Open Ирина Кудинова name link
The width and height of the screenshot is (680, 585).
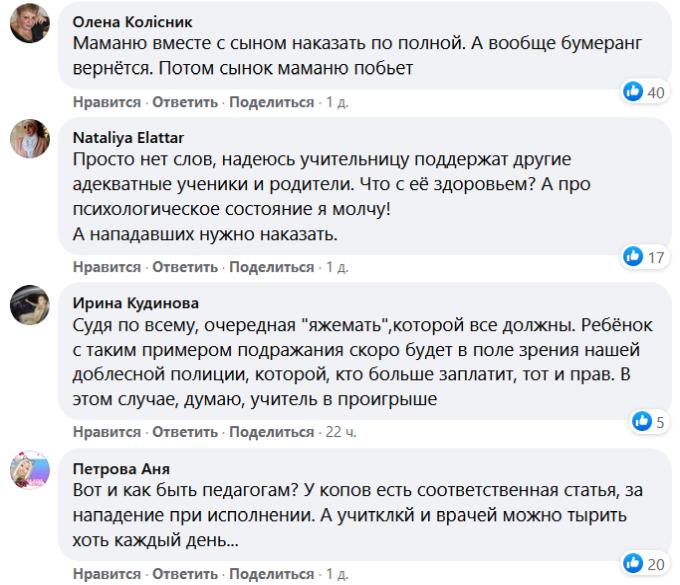tap(136, 303)
